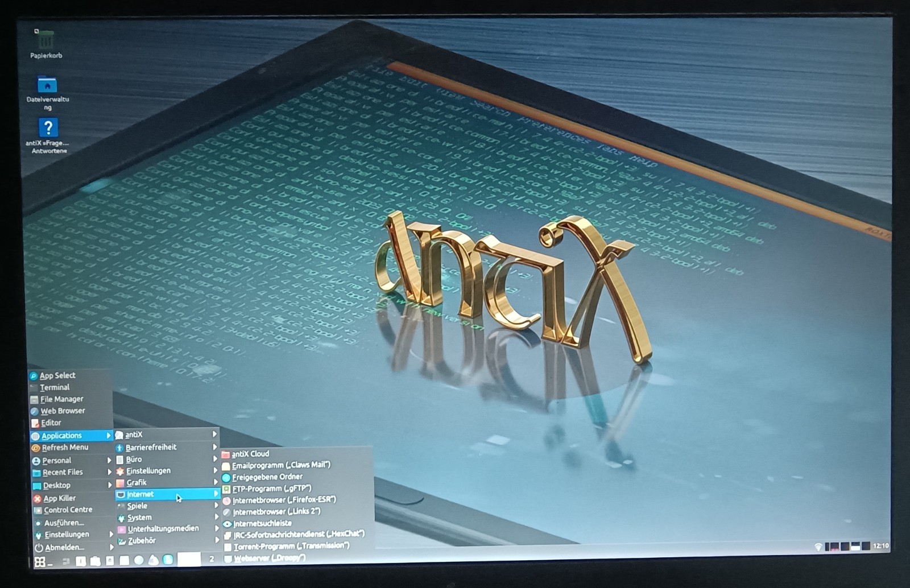Click the highlighted Applications menu entry
This screenshot has width=910, height=588.
click(72, 436)
